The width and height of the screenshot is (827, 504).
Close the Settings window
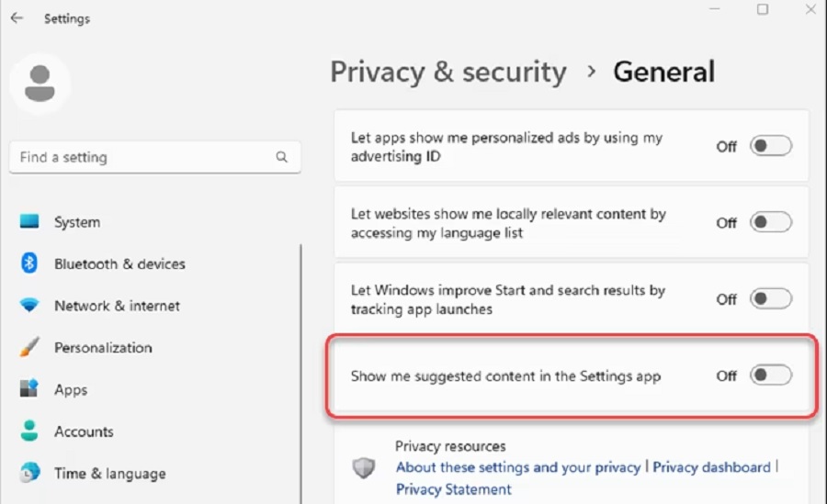(x=810, y=9)
